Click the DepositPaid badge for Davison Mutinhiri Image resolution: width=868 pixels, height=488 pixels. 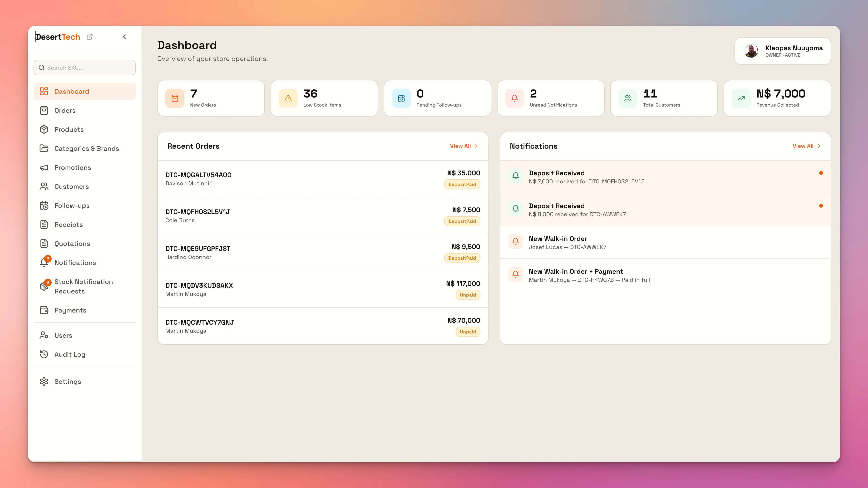[462, 184]
